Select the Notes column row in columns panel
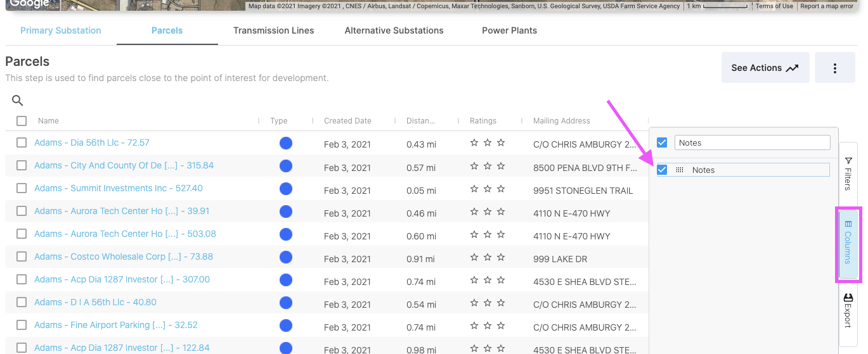 click(x=743, y=170)
